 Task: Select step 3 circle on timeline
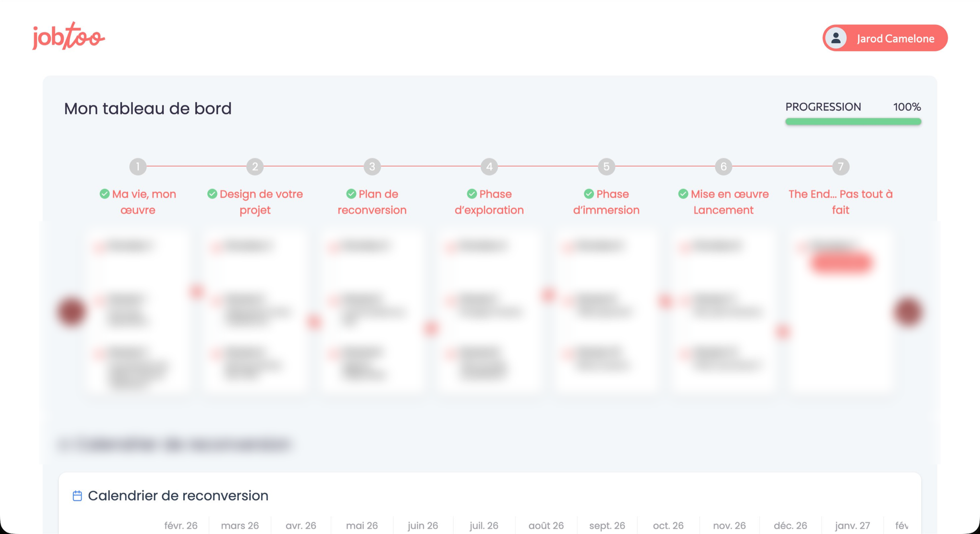[372, 166]
